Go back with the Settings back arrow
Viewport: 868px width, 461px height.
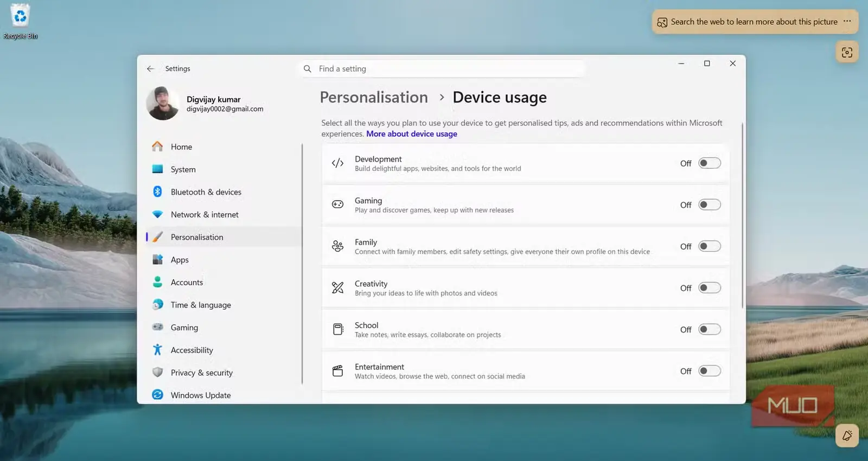(150, 69)
